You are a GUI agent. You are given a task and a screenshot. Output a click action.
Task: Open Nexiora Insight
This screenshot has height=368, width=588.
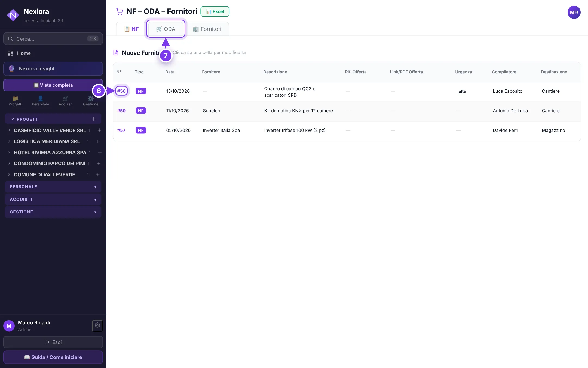pyautogui.click(x=53, y=69)
